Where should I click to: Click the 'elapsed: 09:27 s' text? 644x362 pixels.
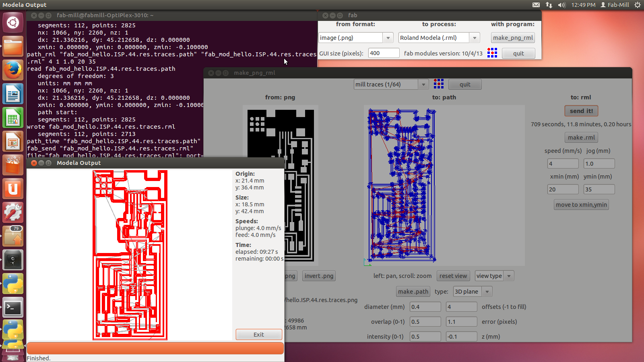click(x=257, y=252)
